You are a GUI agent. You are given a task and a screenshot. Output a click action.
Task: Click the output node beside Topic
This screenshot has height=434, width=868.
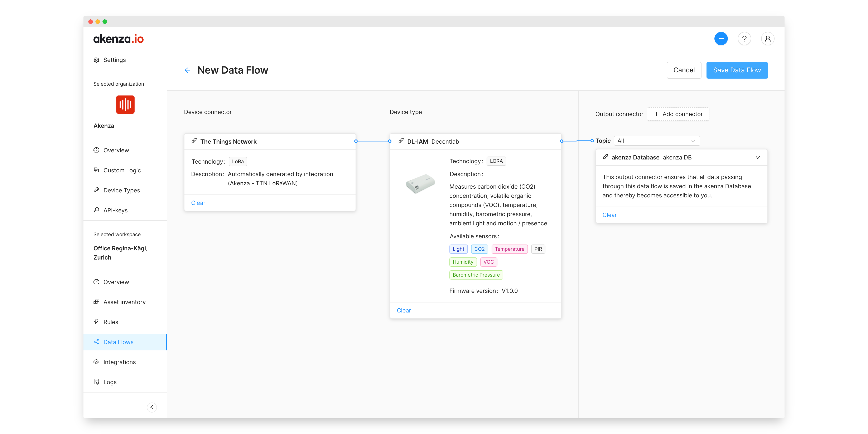click(592, 141)
